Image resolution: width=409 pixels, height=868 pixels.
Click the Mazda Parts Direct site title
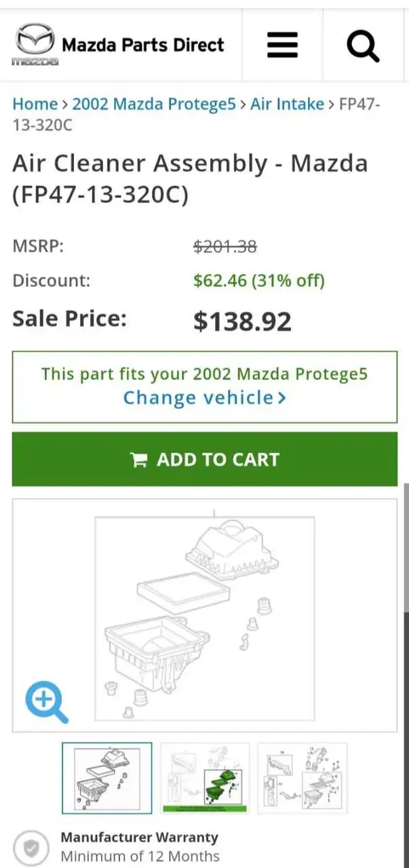click(142, 45)
